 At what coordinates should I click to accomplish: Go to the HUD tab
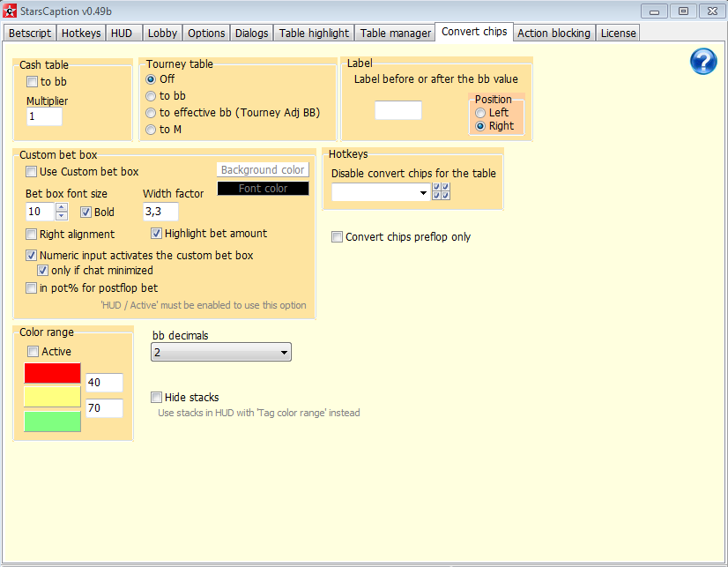tap(122, 33)
